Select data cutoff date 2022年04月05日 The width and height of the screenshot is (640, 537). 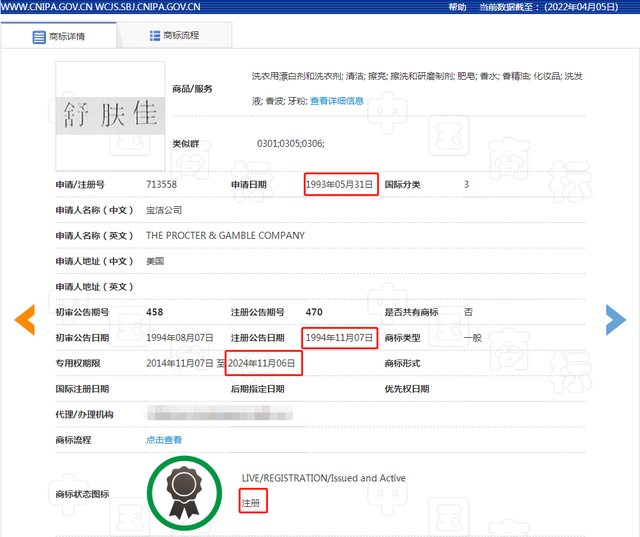pyautogui.click(x=581, y=7)
